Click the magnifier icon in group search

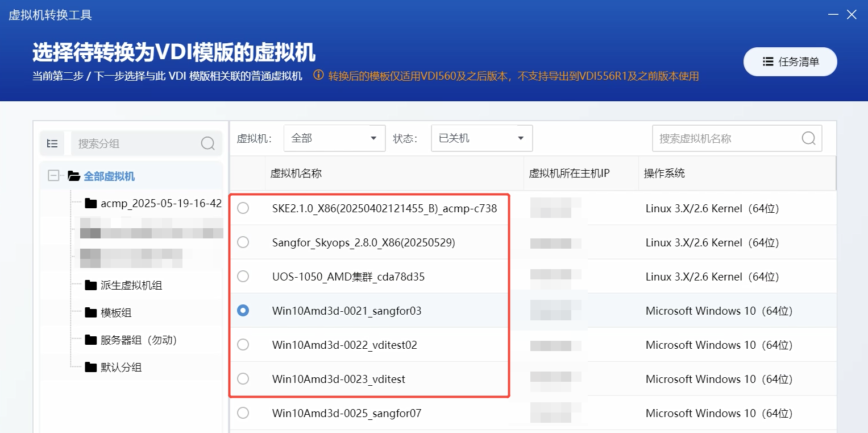pos(207,143)
